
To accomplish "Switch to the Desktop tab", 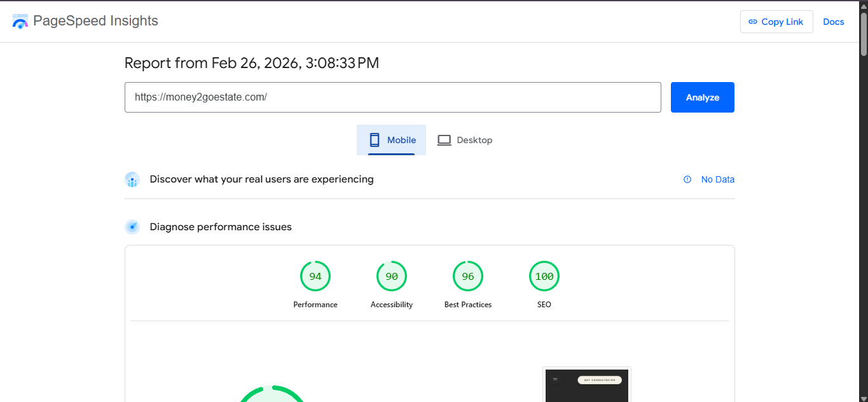I will (465, 140).
